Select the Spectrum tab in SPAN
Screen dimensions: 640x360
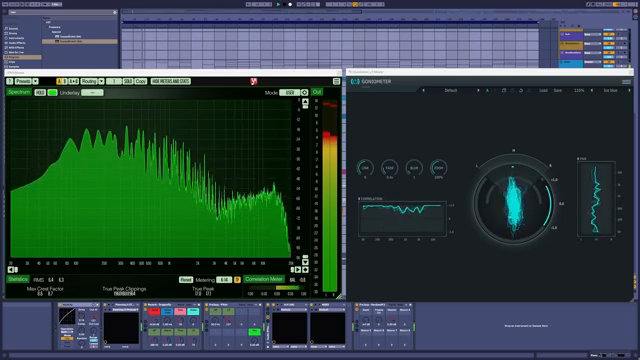(19, 92)
